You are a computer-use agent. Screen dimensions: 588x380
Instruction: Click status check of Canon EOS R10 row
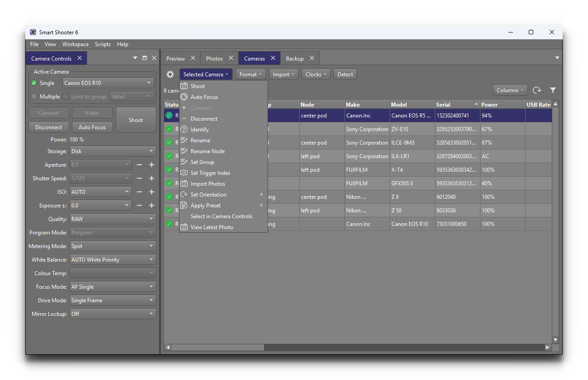click(169, 224)
